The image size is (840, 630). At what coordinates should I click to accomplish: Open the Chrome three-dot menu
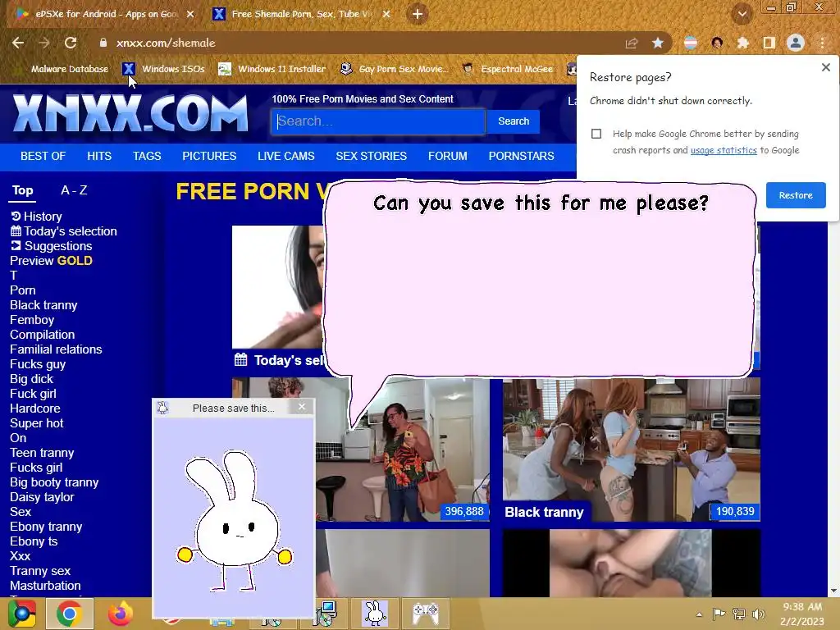[822, 43]
